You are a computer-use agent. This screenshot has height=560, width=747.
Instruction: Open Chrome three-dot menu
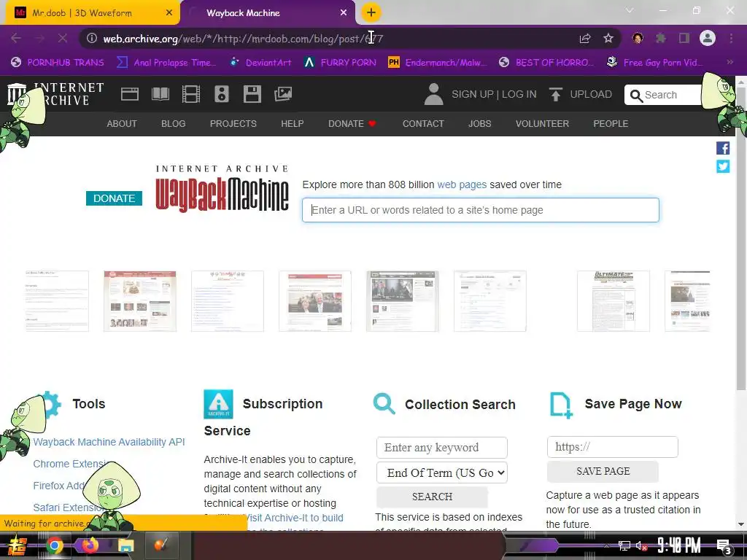click(x=731, y=38)
